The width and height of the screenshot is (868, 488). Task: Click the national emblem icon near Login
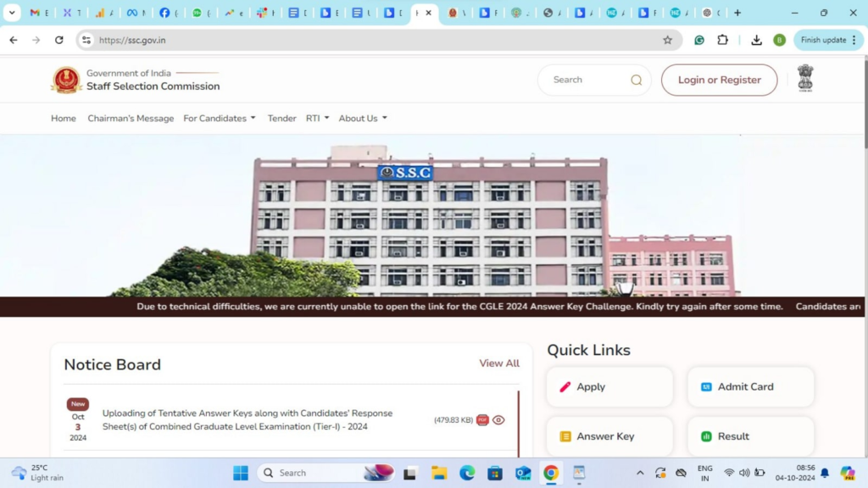coord(804,78)
